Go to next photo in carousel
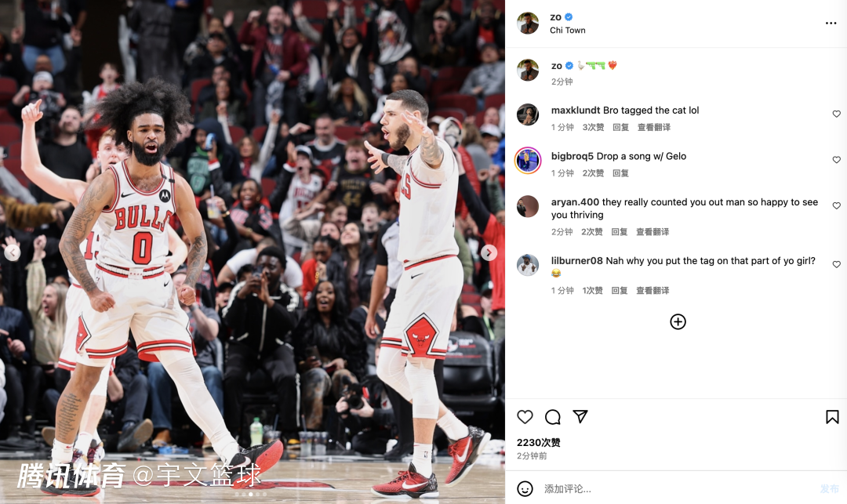847x504 pixels. (x=489, y=252)
